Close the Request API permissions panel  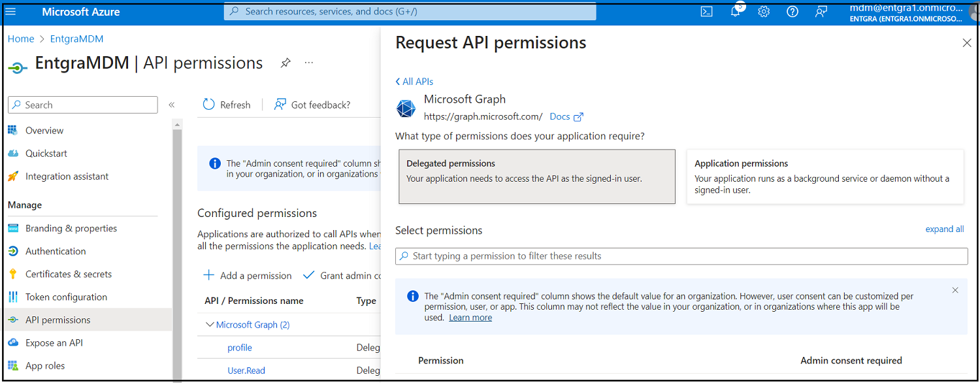pos(967,43)
